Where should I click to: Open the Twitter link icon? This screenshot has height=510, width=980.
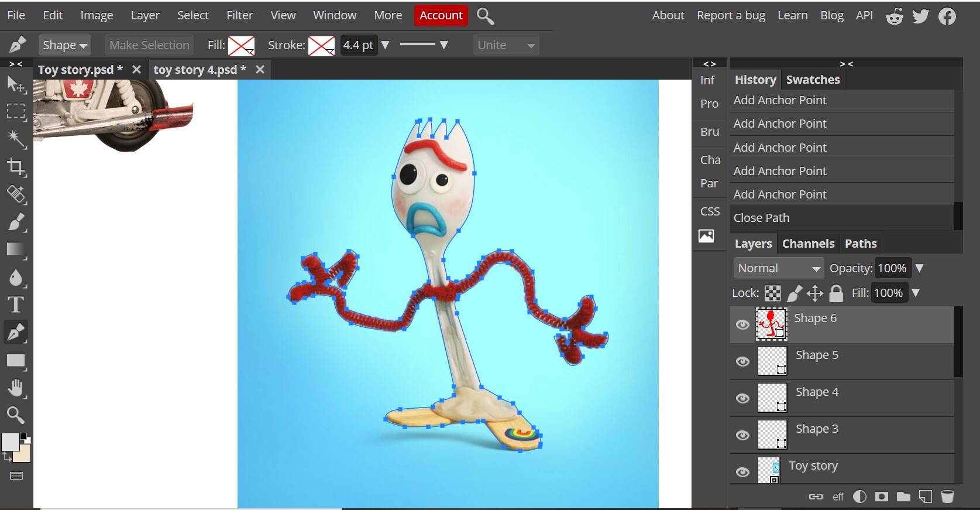[x=920, y=16]
